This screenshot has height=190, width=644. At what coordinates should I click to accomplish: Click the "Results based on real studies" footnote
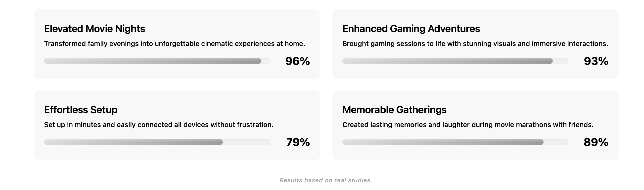coord(326,180)
